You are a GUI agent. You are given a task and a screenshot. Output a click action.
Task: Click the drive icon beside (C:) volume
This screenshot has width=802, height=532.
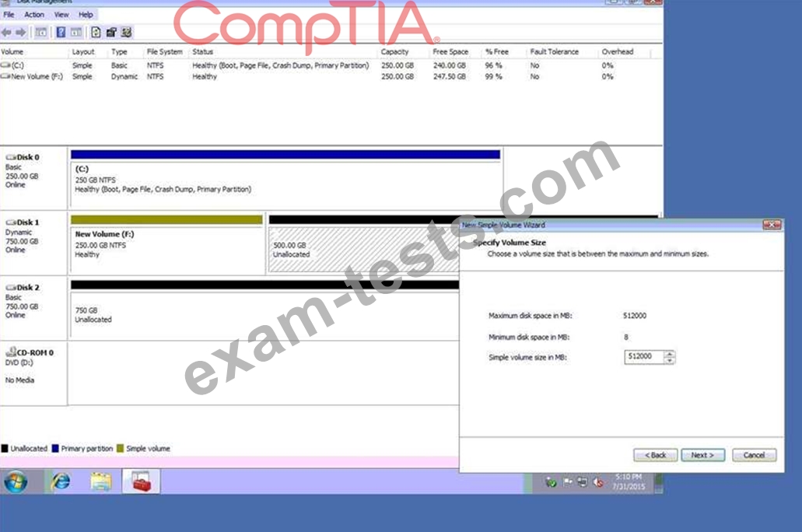pyautogui.click(x=5, y=65)
